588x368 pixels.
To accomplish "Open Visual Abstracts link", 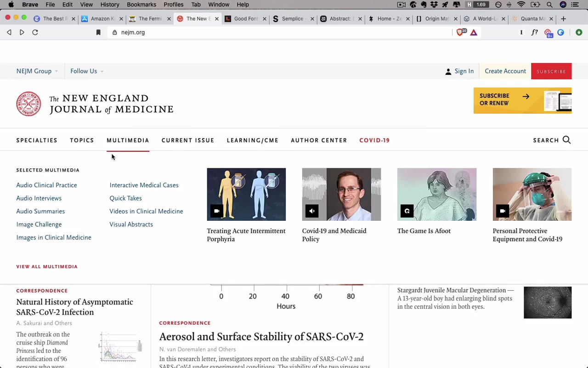I will coord(131,224).
